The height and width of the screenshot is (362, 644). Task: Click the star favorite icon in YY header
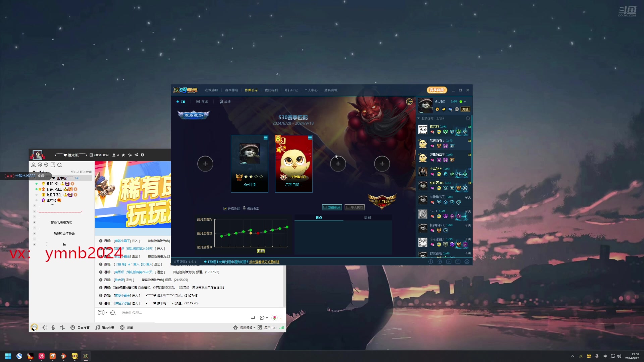123,155
